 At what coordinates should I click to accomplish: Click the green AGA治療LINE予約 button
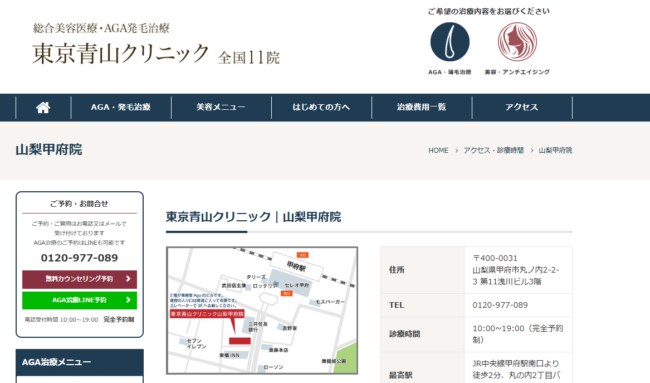[x=80, y=300]
